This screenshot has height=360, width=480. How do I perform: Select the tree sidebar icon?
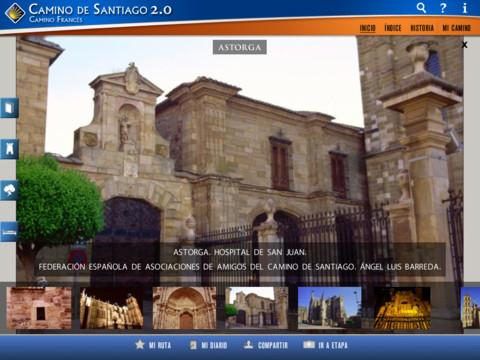pos(9,190)
